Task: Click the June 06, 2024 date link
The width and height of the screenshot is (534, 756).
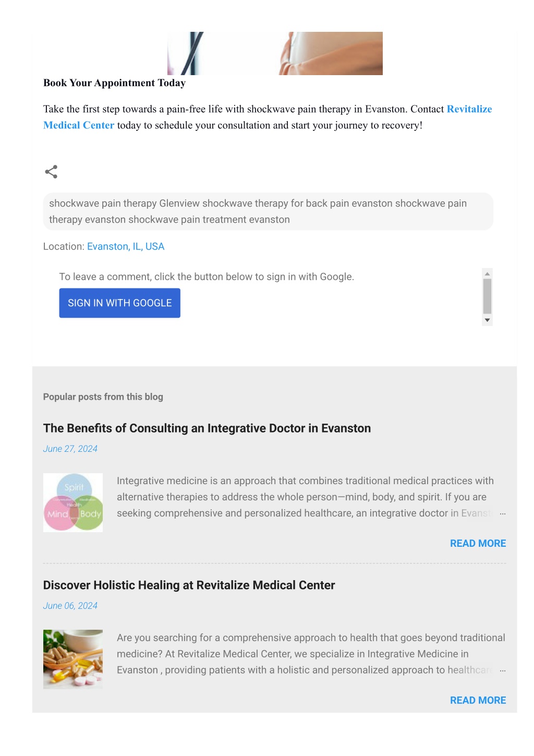Action: [x=70, y=606]
